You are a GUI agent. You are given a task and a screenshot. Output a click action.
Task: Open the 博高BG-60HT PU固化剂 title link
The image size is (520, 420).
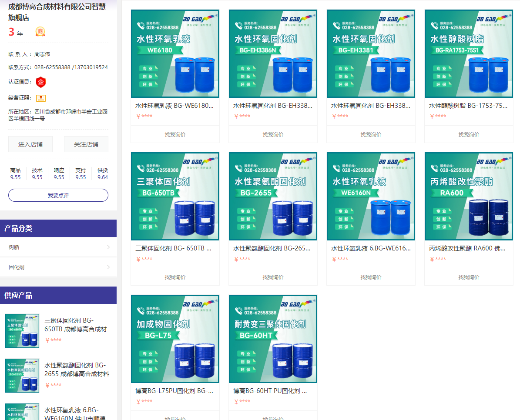coord(270,391)
